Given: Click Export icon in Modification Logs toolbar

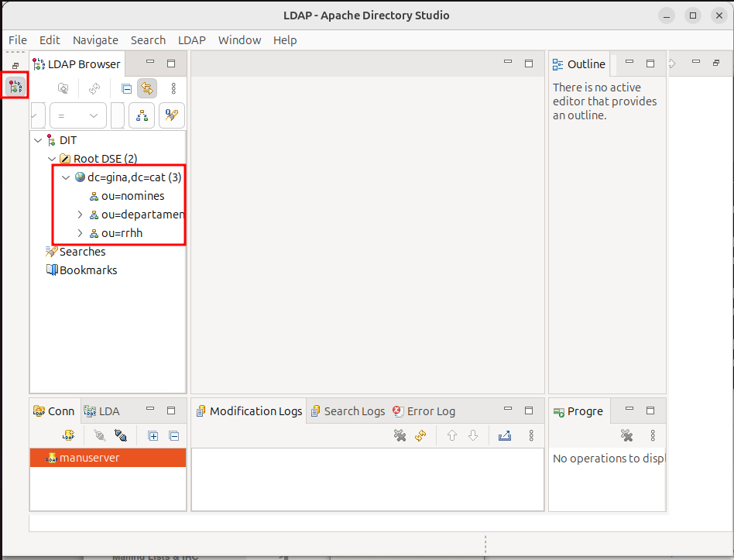Looking at the screenshot, I should 505,436.
